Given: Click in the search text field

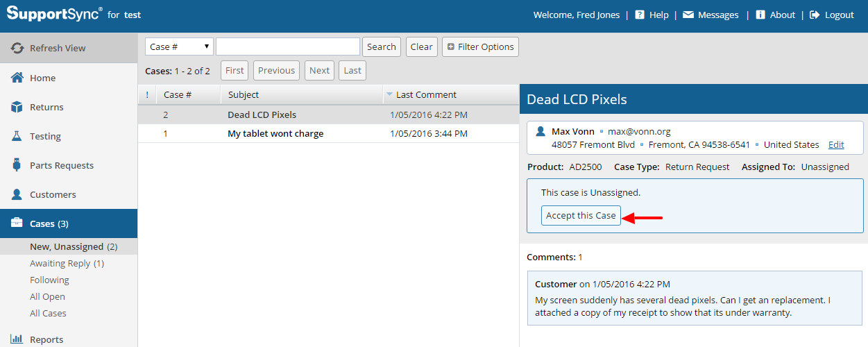Looking at the screenshot, I should point(287,46).
